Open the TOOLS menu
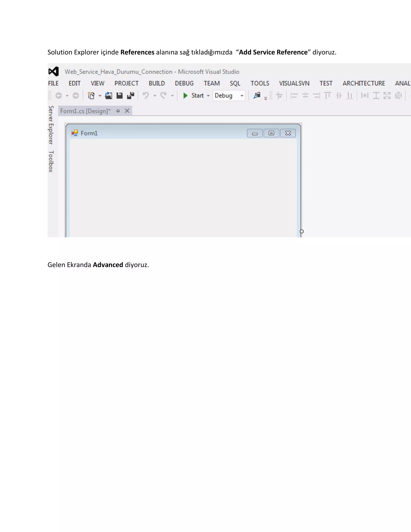Screen dimensions: 411x532 (x=260, y=83)
